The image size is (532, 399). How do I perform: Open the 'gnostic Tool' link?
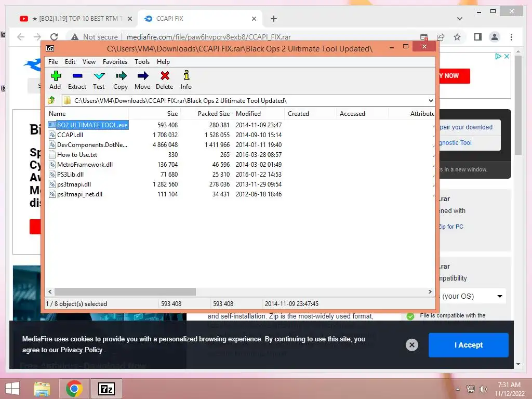[x=455, y=143]
